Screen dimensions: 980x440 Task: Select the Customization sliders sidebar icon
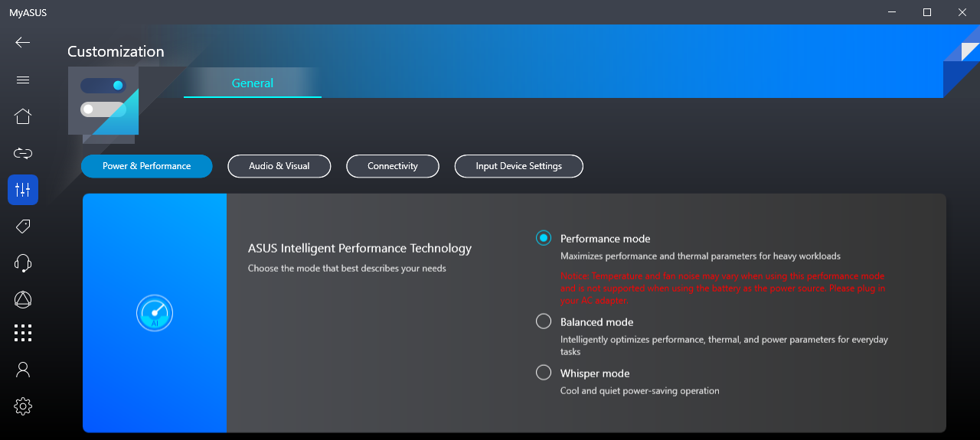(x=23, y=190)
